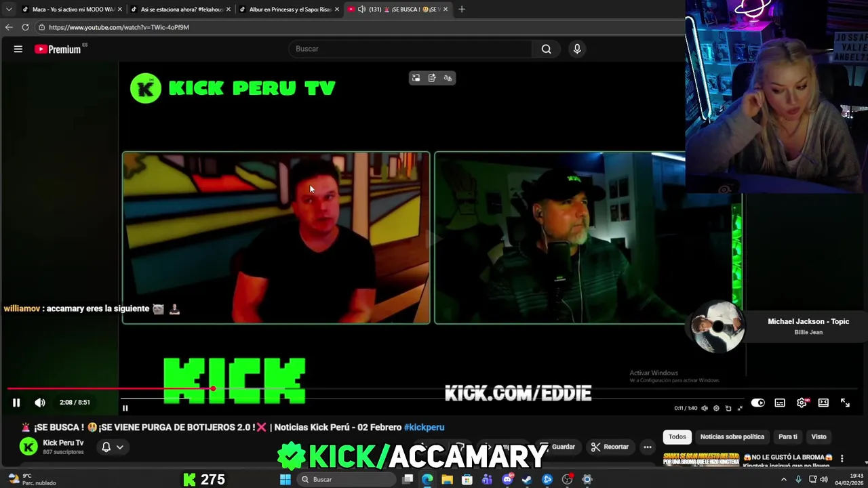This screenshot has width=868, height=488.
Task: Click the translate icon in floating overlay toolbar
Action: [x=448, y=78]
